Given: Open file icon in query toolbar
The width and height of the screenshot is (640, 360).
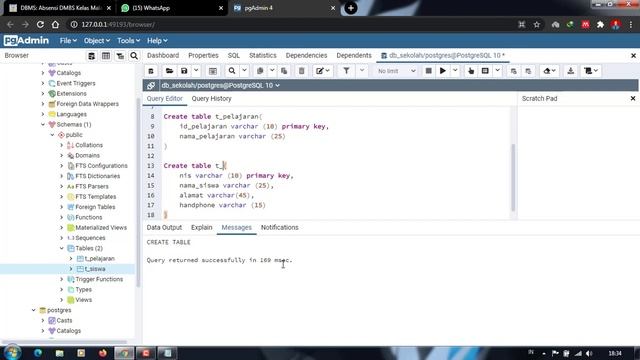Looking at the screenshot, I should 169,71.
